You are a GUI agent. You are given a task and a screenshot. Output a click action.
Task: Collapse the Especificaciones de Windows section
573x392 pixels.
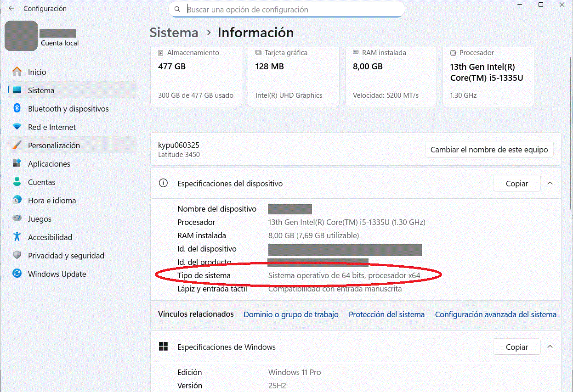550,347
